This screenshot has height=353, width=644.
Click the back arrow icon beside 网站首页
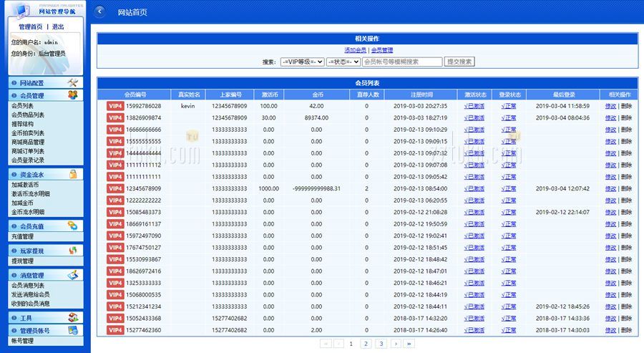pos(100,11)
